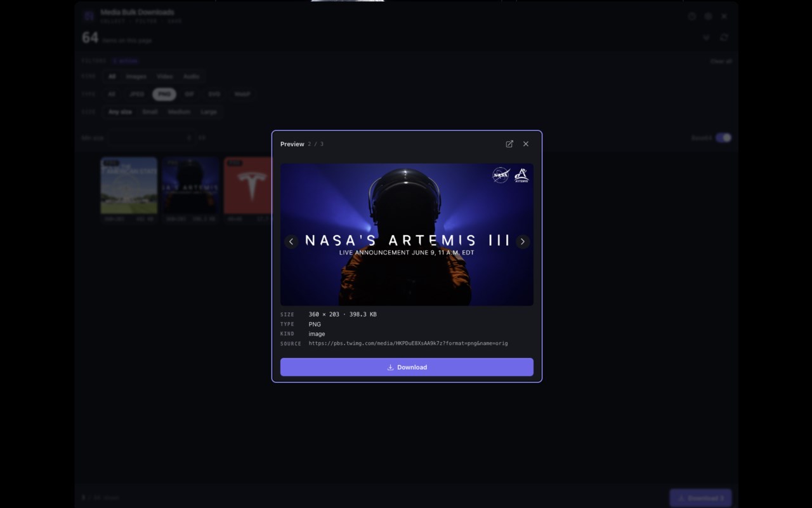Click the PNG type value in the dialog
The width and height of the screenshot is (812, 508).
click(315, 324)
